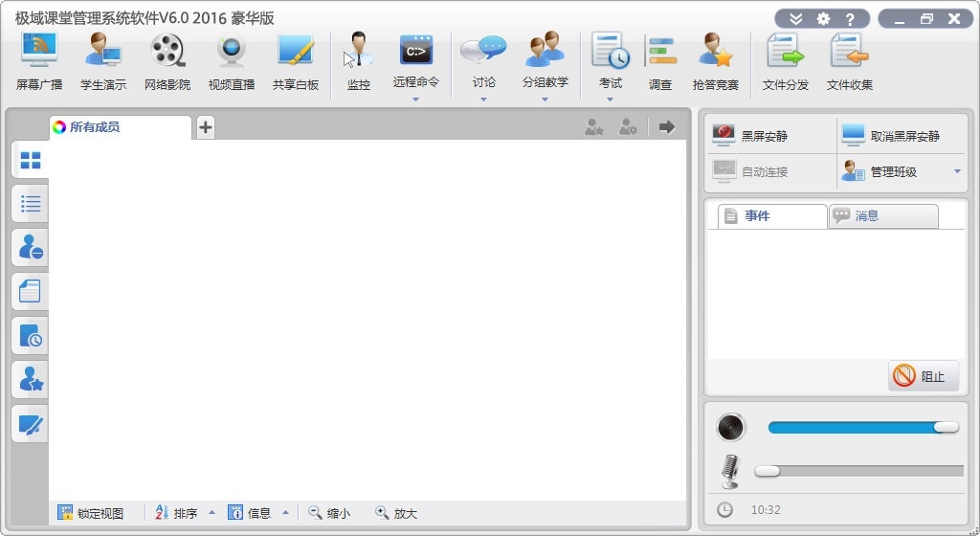
Task: Open the Exam (考试) tool
Action: (610, 61)
